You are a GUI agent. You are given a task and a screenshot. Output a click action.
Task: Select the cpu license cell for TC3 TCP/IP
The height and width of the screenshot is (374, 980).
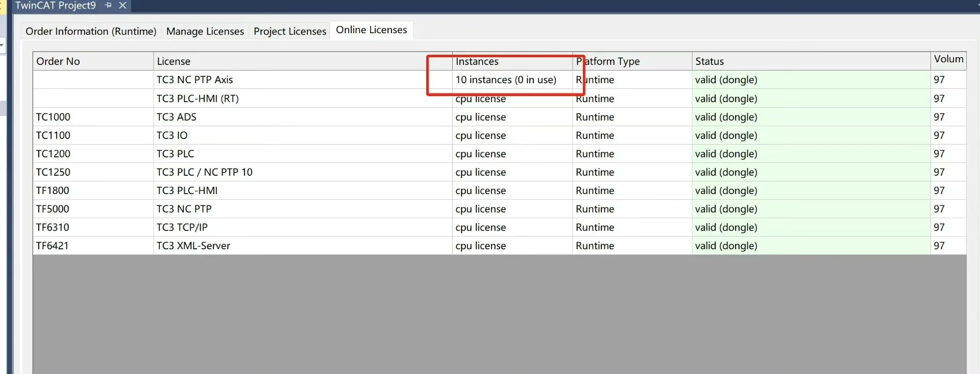tap(512, 227)
